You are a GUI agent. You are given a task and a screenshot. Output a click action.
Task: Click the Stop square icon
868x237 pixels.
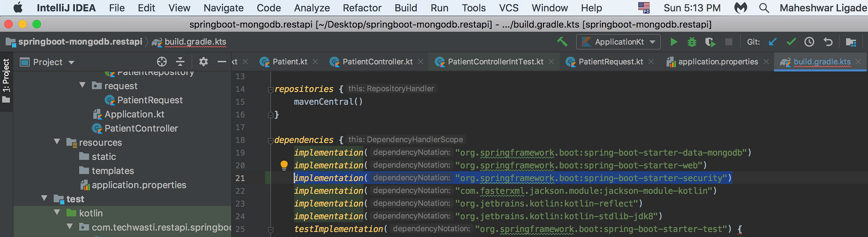729,42
